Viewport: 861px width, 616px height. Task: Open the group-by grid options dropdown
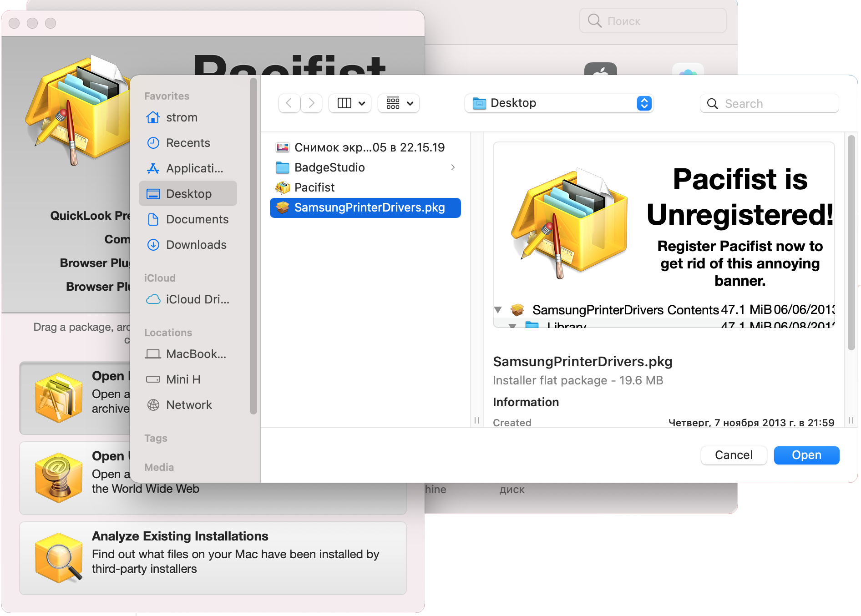pyautogui.click(x=399, y=103)
